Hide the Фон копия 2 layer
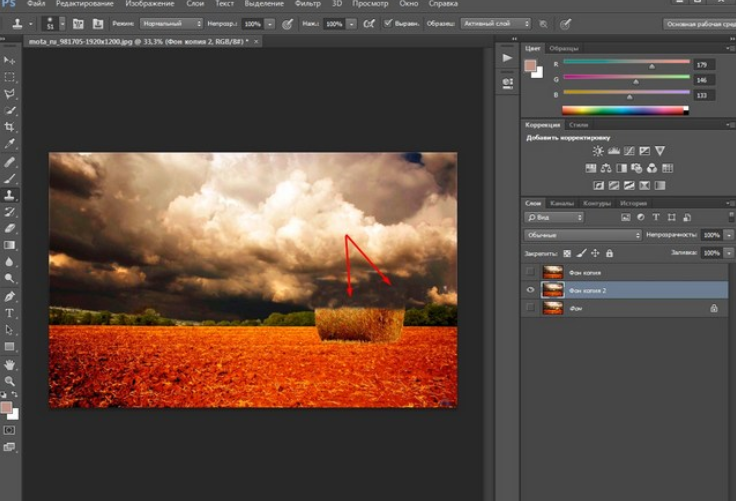 click(x=530, y=290)
